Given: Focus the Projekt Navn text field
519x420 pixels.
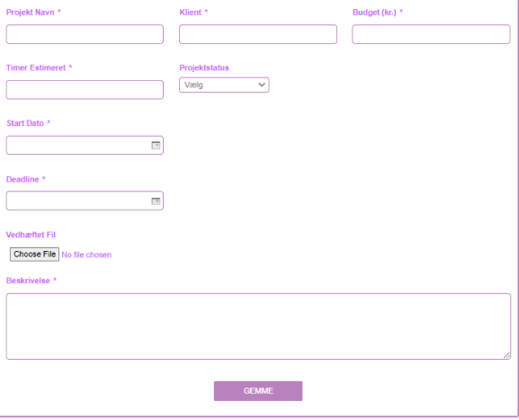Looking at the screenshot, I should coord(85,34).
